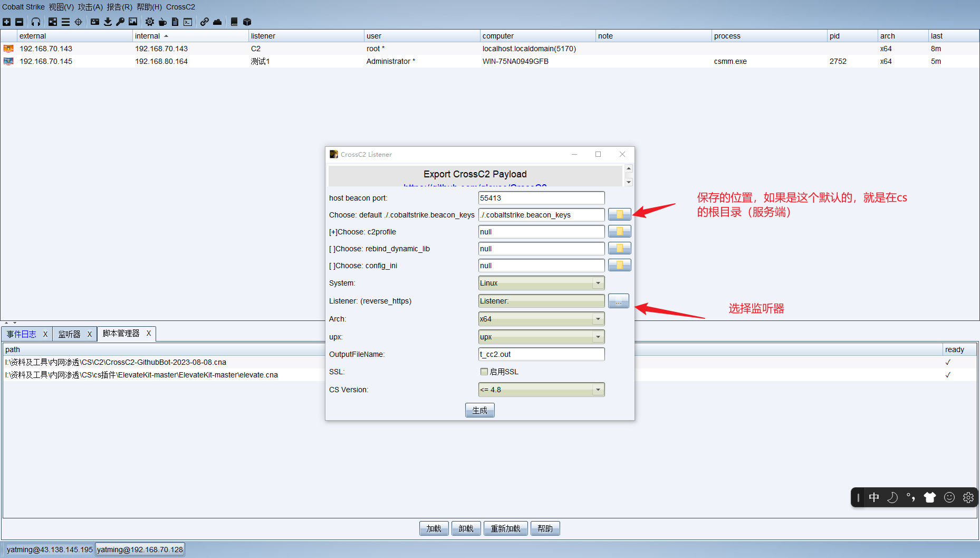Click the 重新加载 reload button

click(506, 528)
